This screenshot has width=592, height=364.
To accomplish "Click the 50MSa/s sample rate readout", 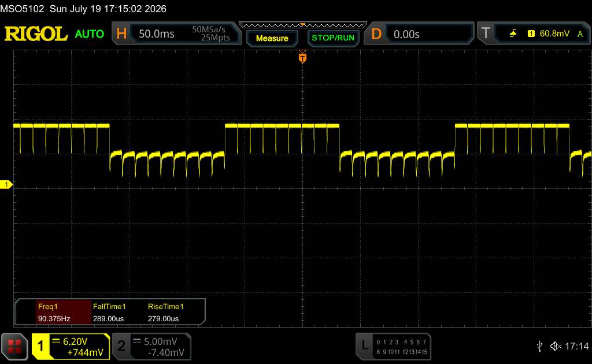I will point(208,29).
